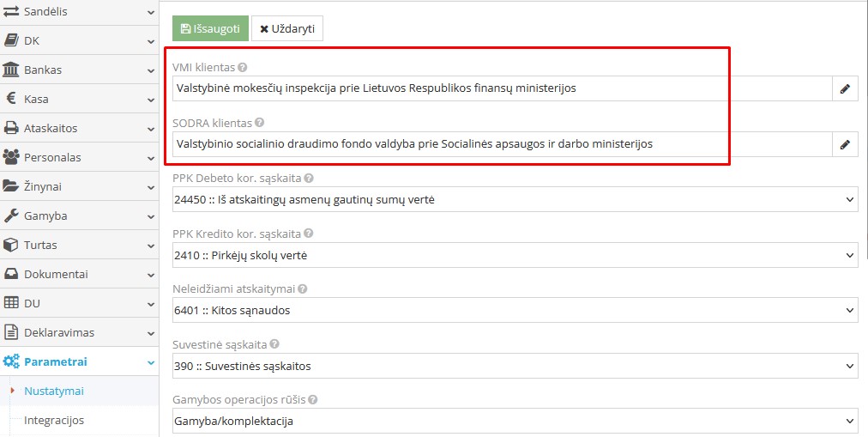Viewport: 868px width, 437px height.
Task: Click the Uždaryti button
Action: (287, 28)
